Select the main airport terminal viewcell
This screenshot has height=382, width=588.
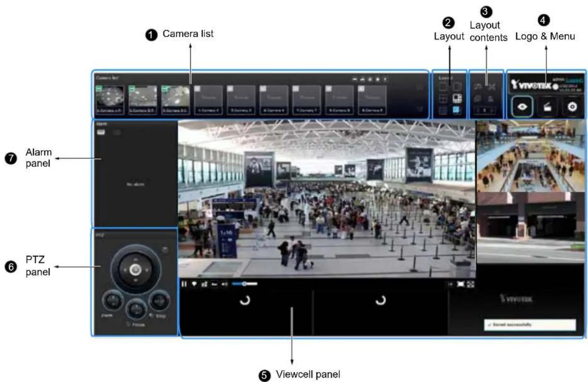pos(327,199)
